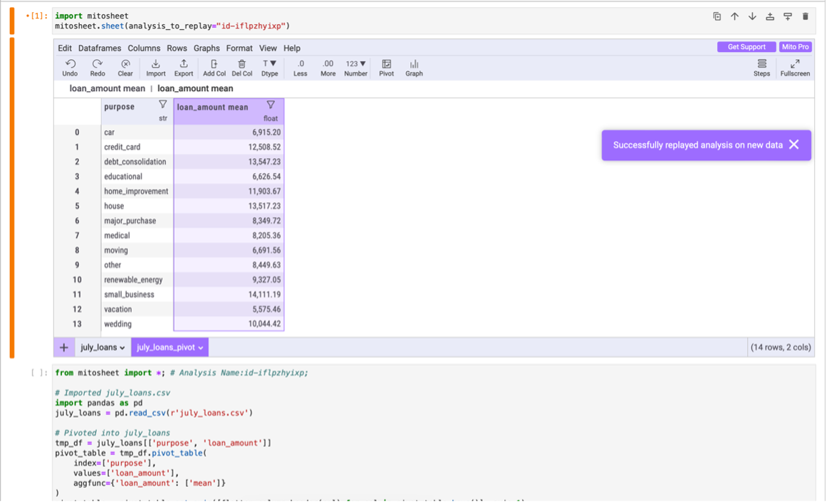Open filter on purpose column

pyautogui.click(x=162, y=105)
